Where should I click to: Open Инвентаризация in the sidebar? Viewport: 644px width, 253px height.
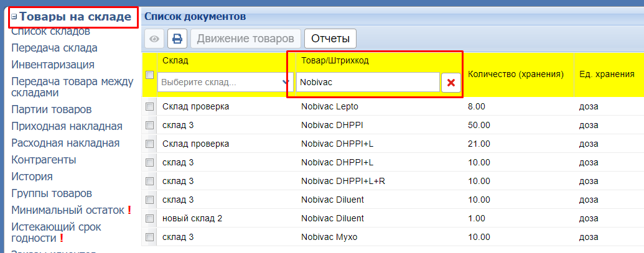[x=53, y=65]
